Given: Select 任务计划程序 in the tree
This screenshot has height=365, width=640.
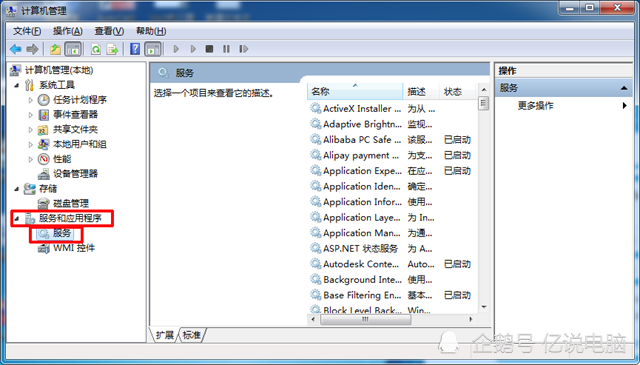Looking at the screenshot, I should click(80, 100).
